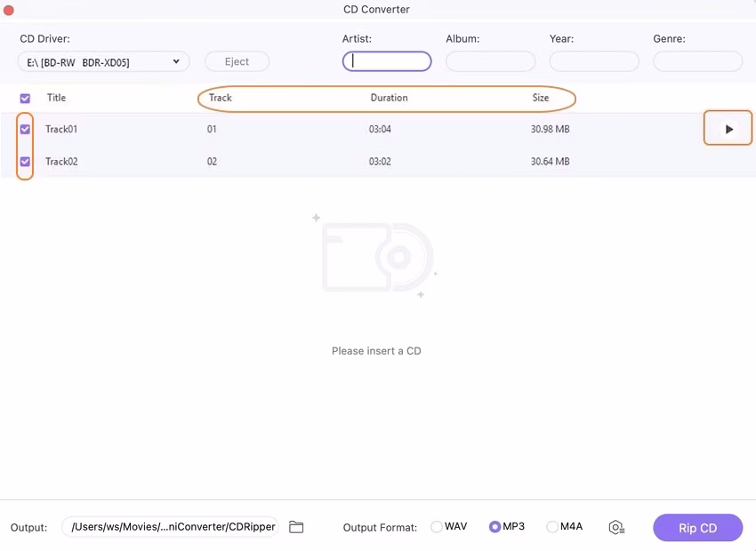Click the Duration column header
This screenshot has width=756, height=551.
click(389, 98)
